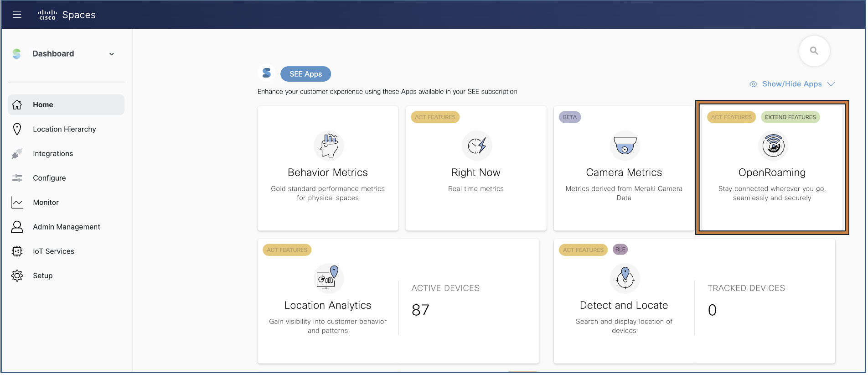Open Location Hierarchy from sidebar
Viewport: 868px width, 375px height.
coord(64,129)
